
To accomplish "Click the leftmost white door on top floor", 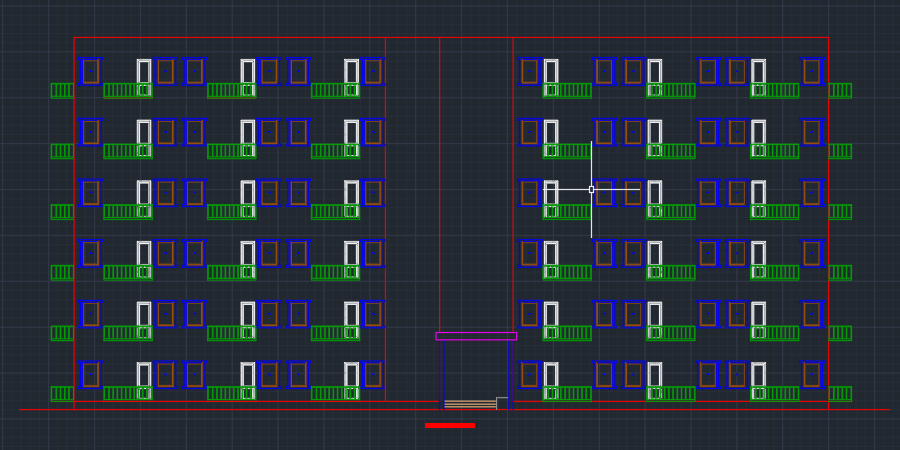I will pyautogui.click(x=144, y=73).
